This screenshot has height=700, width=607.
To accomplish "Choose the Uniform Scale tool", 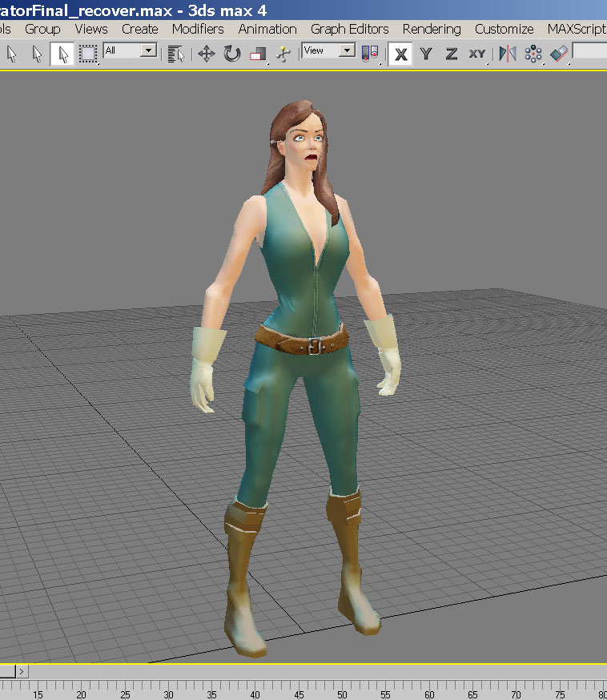I will pos(257,54).
